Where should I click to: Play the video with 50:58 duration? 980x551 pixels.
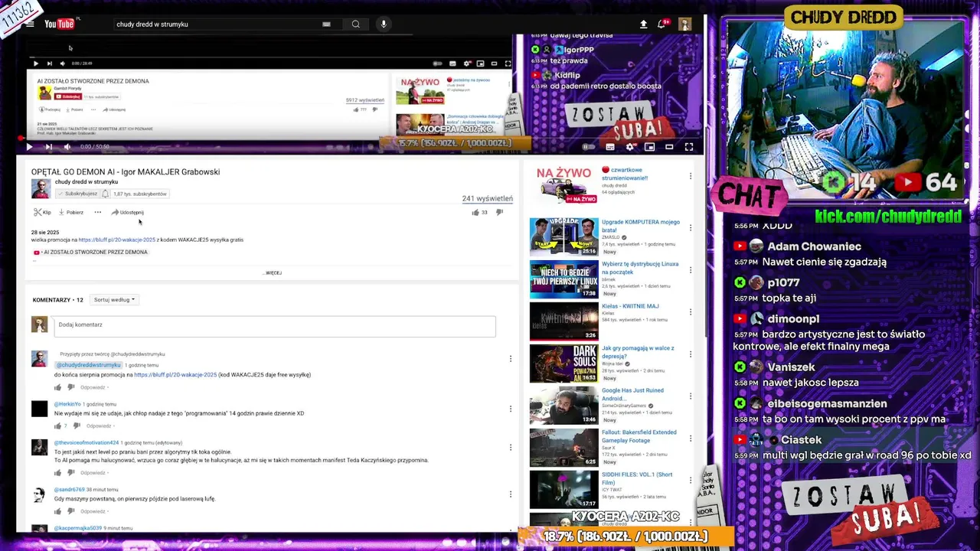pos(29,147)
